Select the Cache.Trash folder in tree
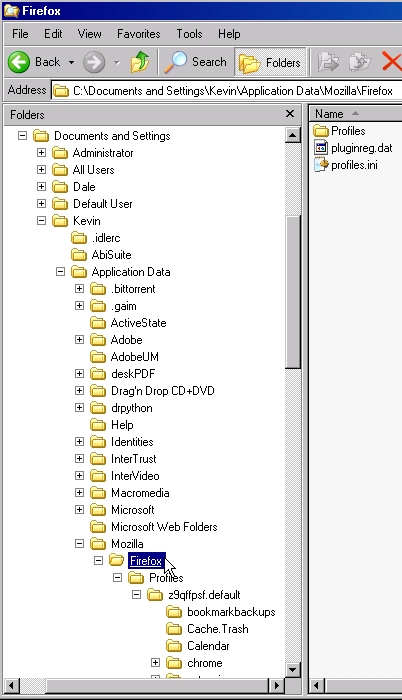The width and height of the screenshot is (402, 700). (x=218, y=629)
